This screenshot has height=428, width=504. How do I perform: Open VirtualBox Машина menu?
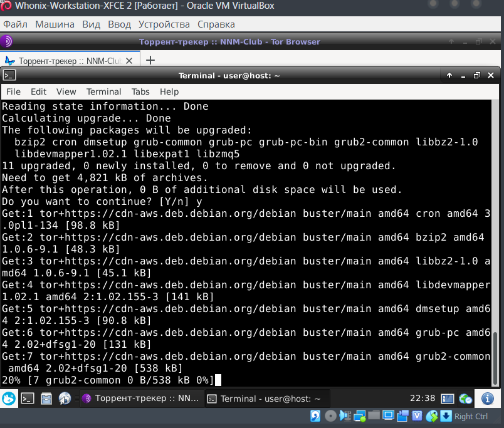click(55, 24)
